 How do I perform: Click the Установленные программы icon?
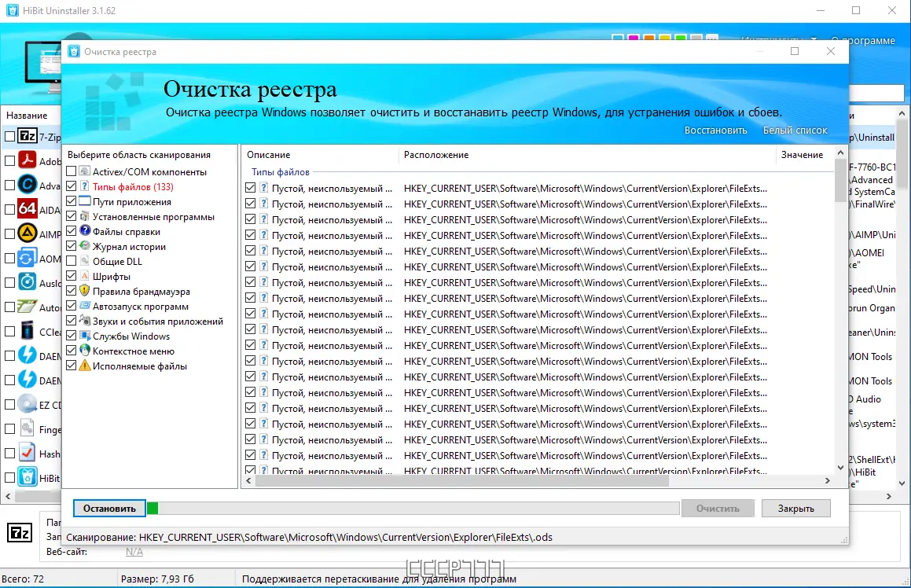point(85,216)
